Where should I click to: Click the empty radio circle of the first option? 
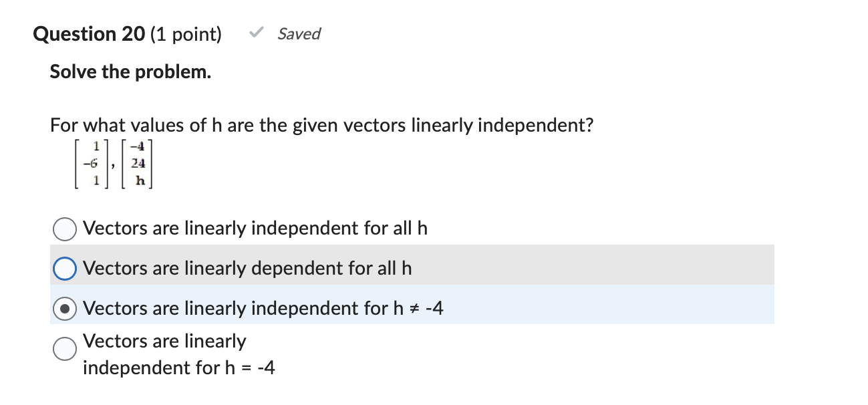pos(64,229)
